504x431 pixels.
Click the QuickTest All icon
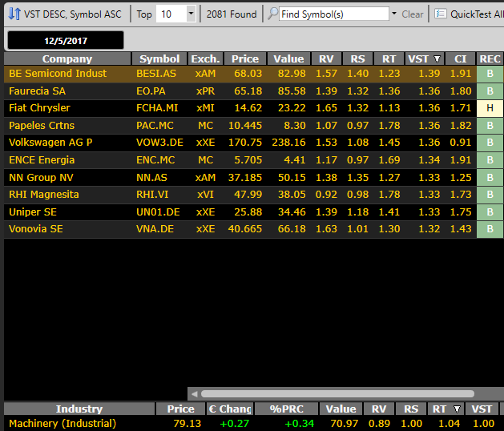tap(441, 14)
